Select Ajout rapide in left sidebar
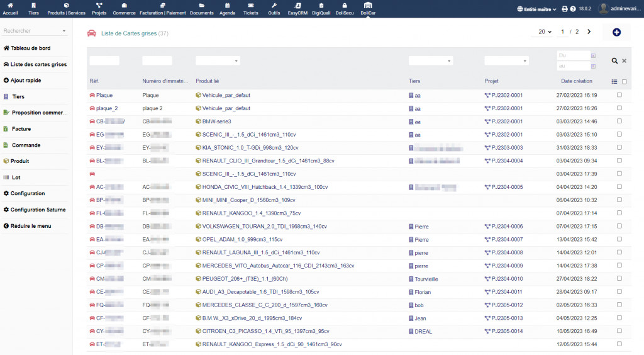The width and height of the screenshot is (644, 355). click(x=26, y=81)
